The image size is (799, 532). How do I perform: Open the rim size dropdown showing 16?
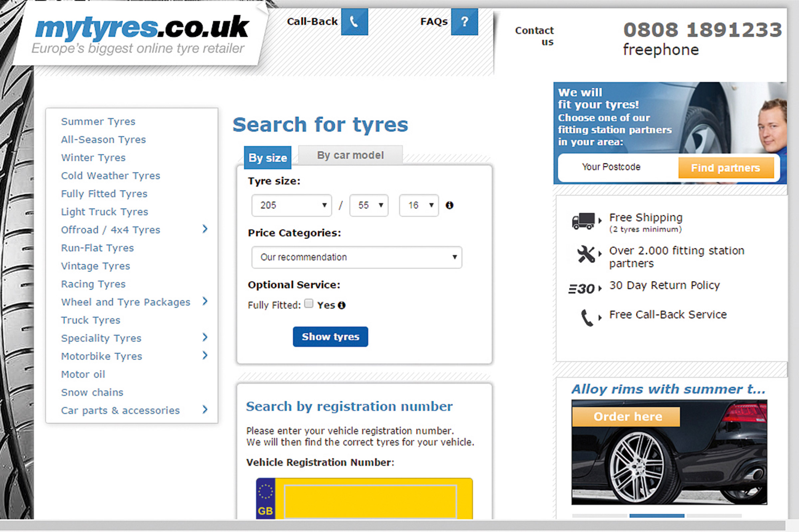(418, 205)
